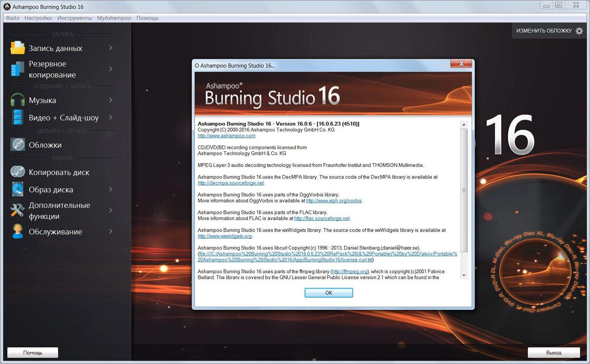
Task: Expand the Запись данных submenu arrow
Action: point(111,48)
